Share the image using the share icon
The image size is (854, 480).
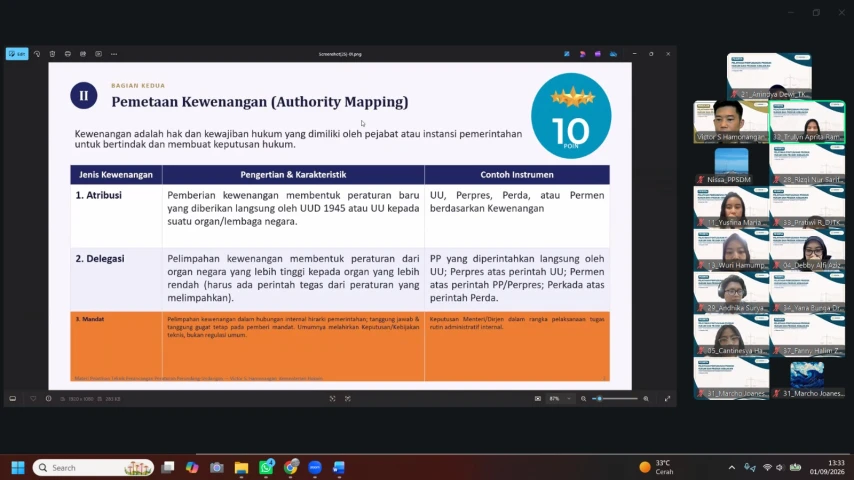[x=83, y=54]
